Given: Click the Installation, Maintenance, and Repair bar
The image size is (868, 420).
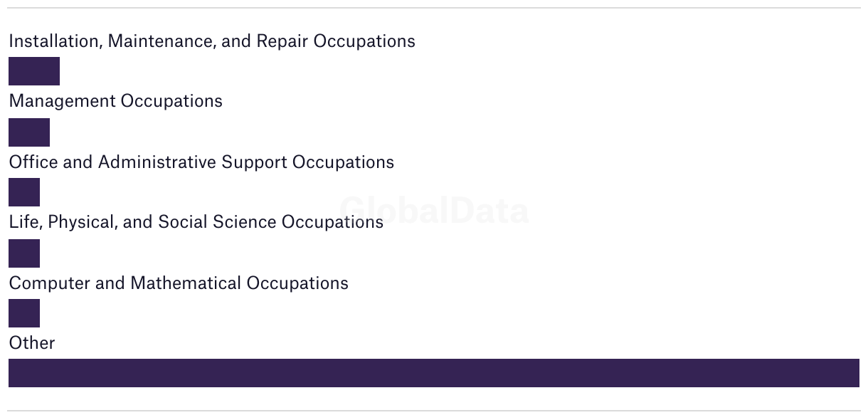Looking at the screenshot, I should click(x=34, y=71).
